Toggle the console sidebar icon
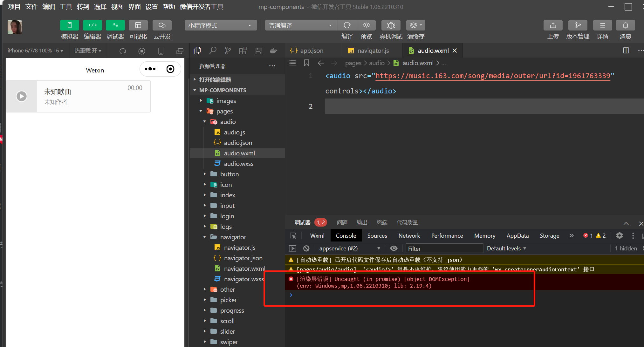644x347 pixels. (292, 248)
